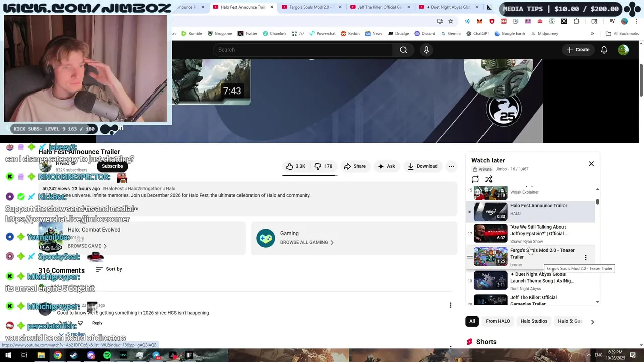
Task: Open the three-dot more actions menu beside Download
Action: pyautogui.click(x=451, y=166)
